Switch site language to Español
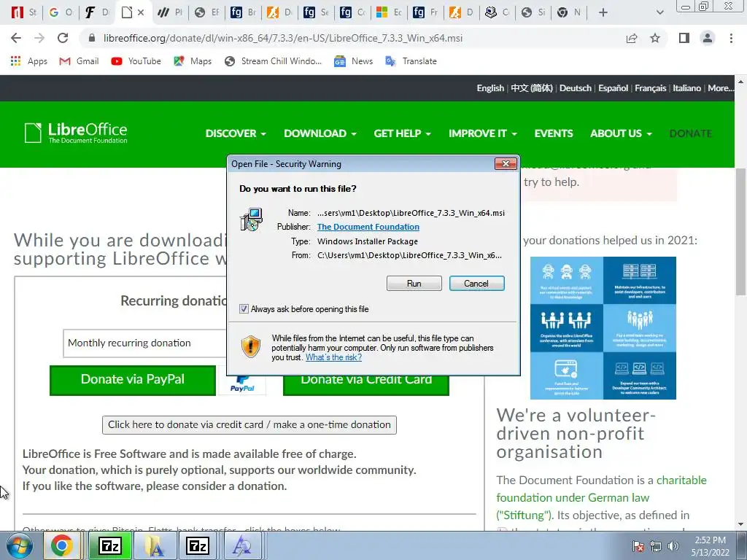This screenshot has width=747, height=560. pos(613,88)
